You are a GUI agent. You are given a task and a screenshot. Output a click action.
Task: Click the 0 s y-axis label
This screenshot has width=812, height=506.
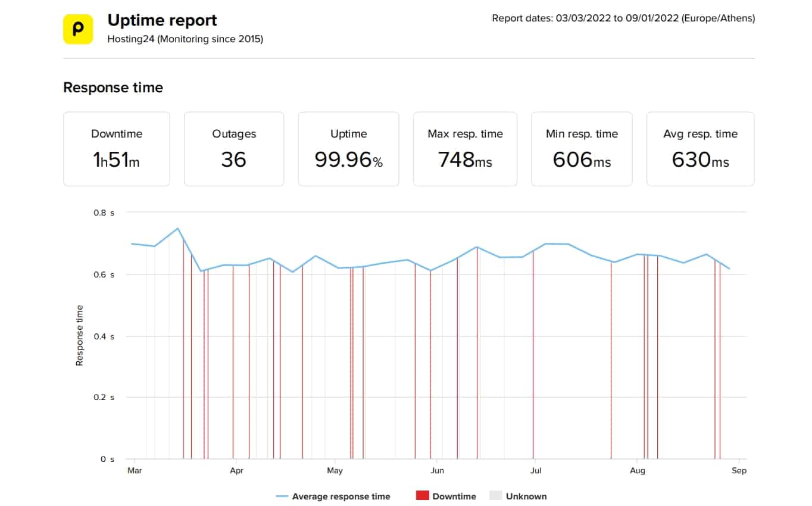click(107, 459)
